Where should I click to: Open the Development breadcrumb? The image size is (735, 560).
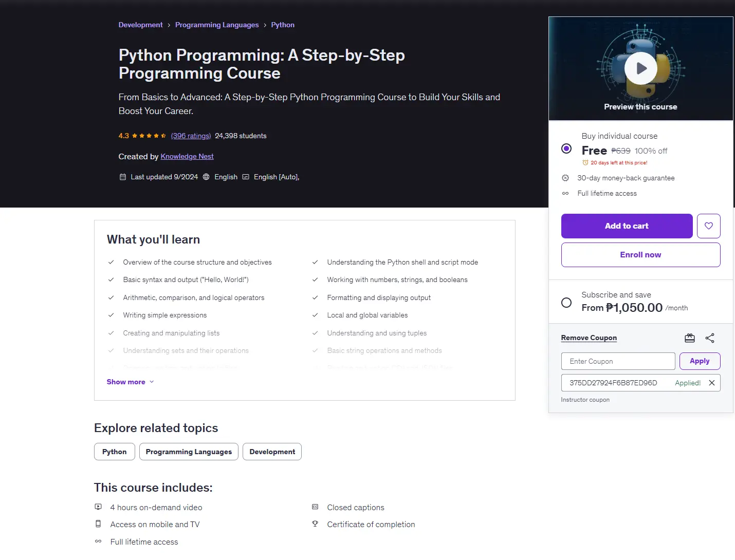click(140, 25)
